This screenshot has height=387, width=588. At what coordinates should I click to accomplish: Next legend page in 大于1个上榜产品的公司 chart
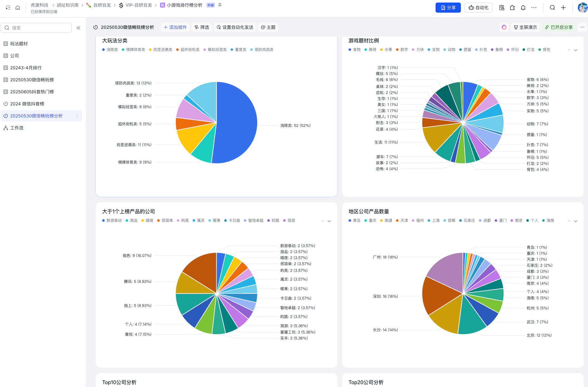point(329,221)
